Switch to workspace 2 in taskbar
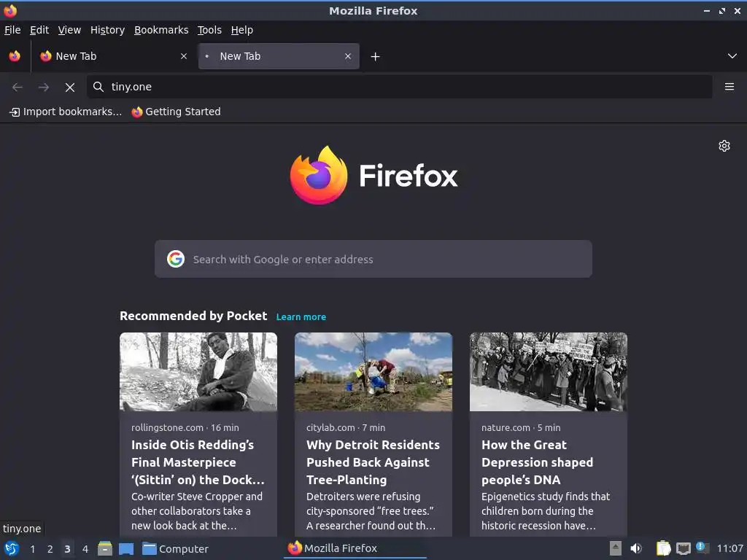Viewport: 747px width, 560px height. click(x=50, y=549)
